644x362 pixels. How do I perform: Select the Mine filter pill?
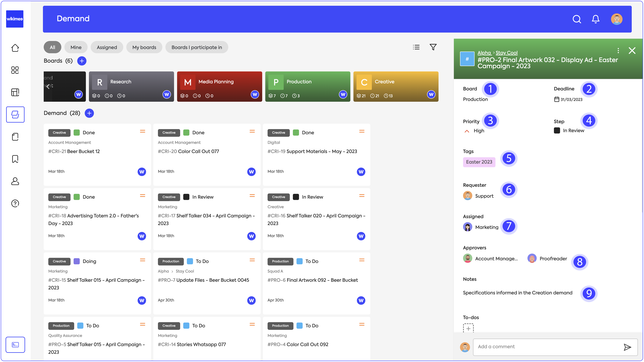pos(76,47)
